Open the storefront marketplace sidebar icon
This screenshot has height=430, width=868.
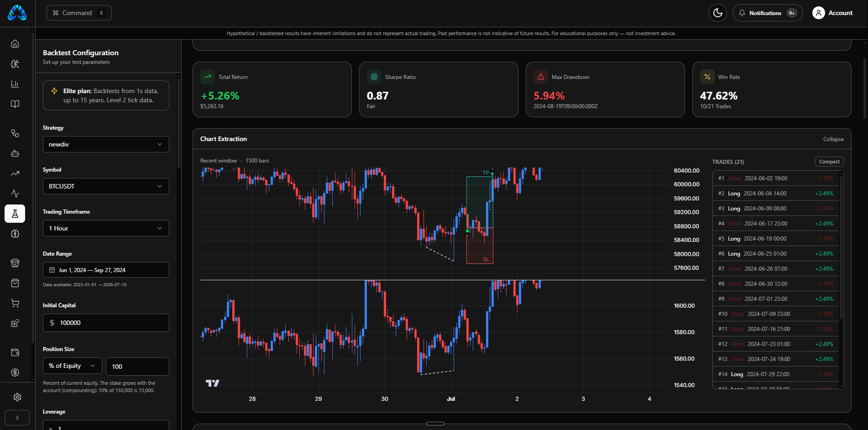[15, 263]
